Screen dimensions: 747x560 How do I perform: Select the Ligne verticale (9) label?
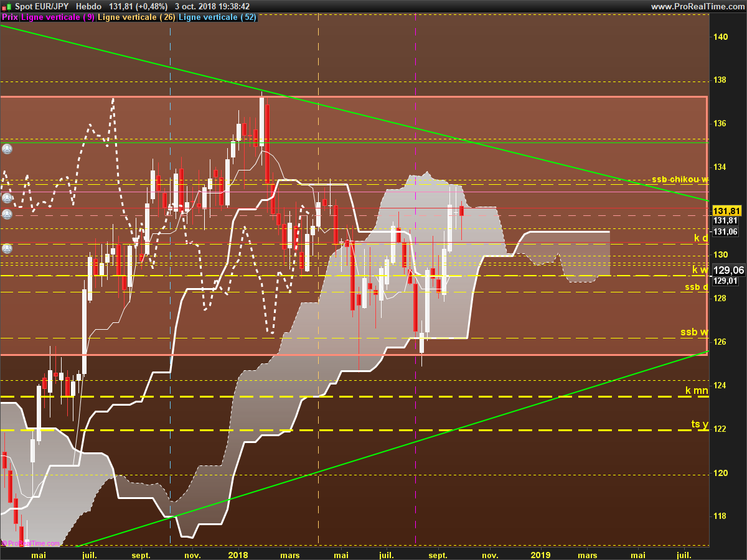point(58,17)
